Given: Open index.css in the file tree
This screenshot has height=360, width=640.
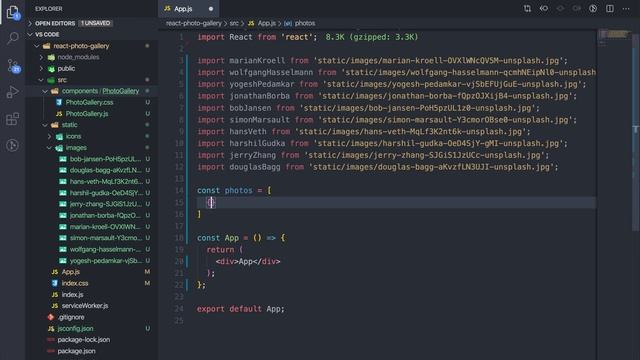Looking at the screenshot, I should pyautogui.click(x=75, y=283).
